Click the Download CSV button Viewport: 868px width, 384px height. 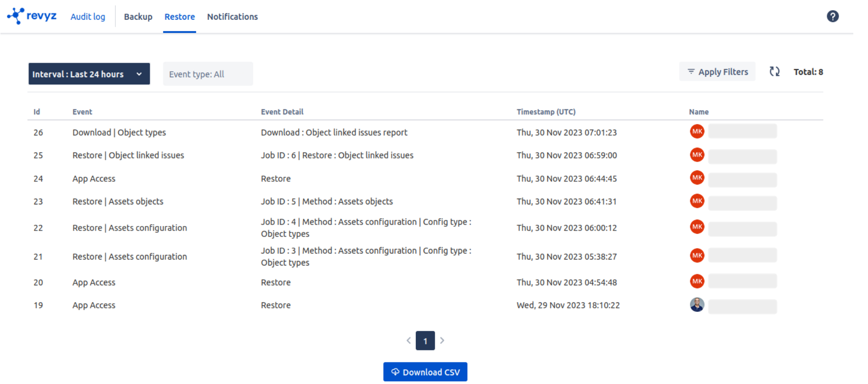425,372
